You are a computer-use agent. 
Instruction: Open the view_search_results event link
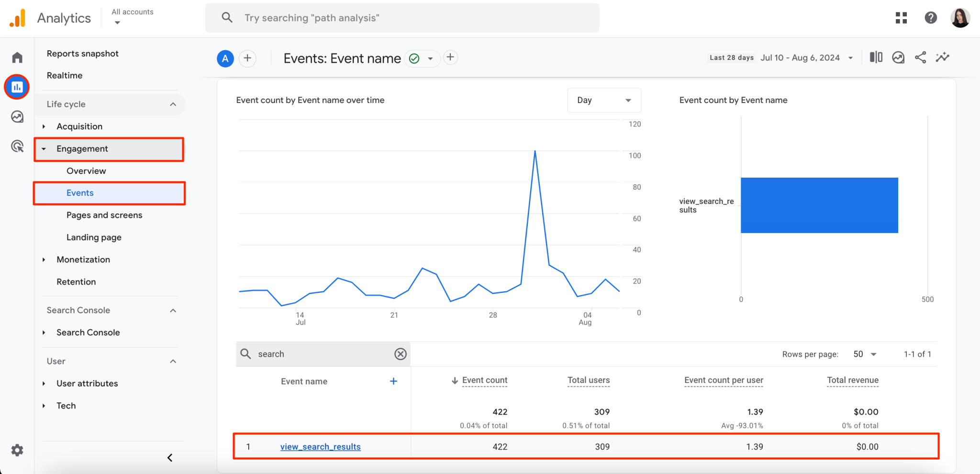click(x=320, y=446)
